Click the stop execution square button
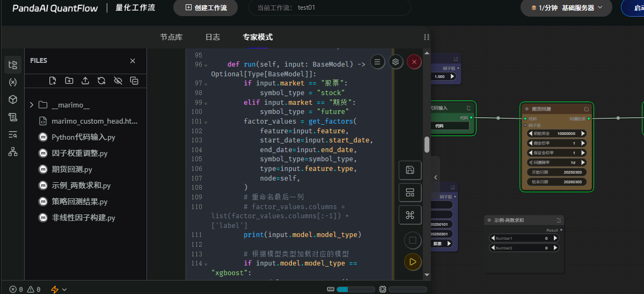Viewport: 644px width, 294px height. (412, 240)
